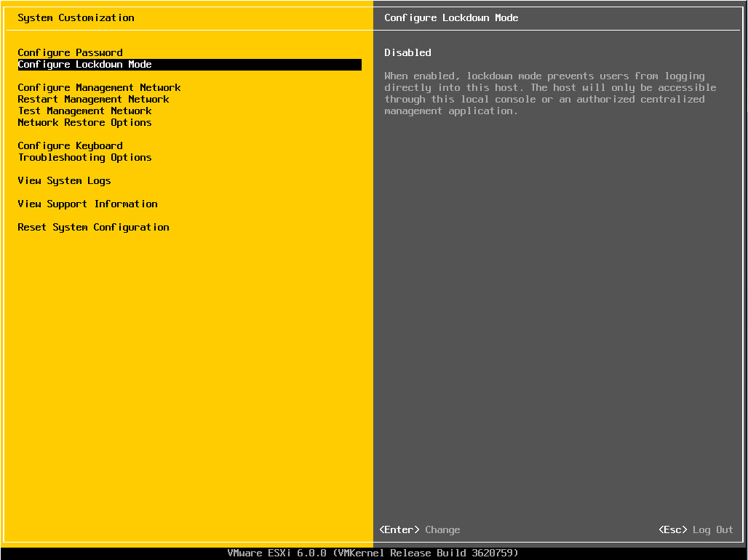Click the Configure Lockdown Mode panel header
This screenshot has width=748, height=560.
(451, 17)
